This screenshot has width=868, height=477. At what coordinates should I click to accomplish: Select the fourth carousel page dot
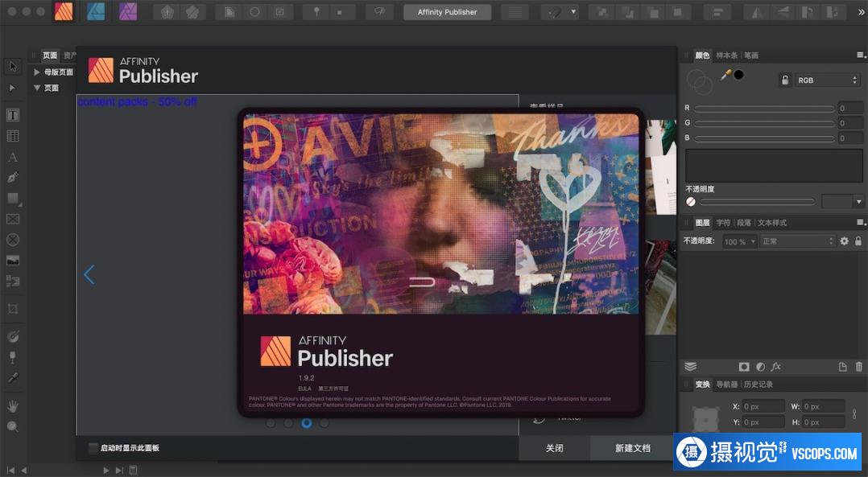point(324,423)
